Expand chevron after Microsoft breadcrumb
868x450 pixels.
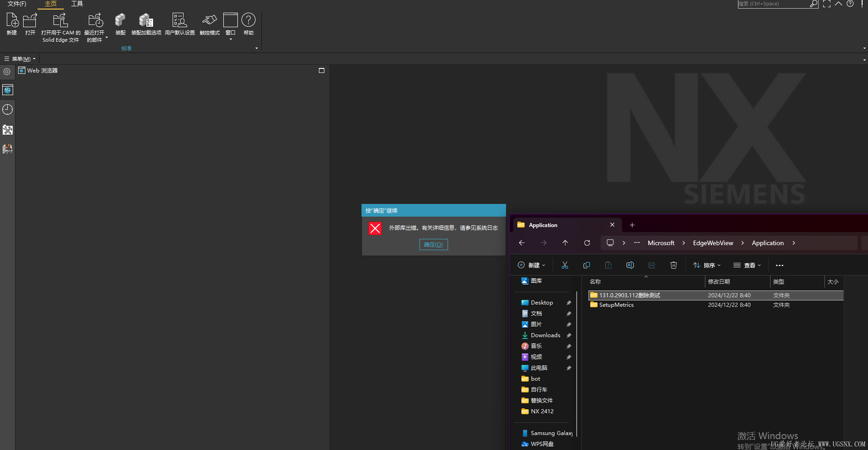pyautogui.click(x=684, y=243)
